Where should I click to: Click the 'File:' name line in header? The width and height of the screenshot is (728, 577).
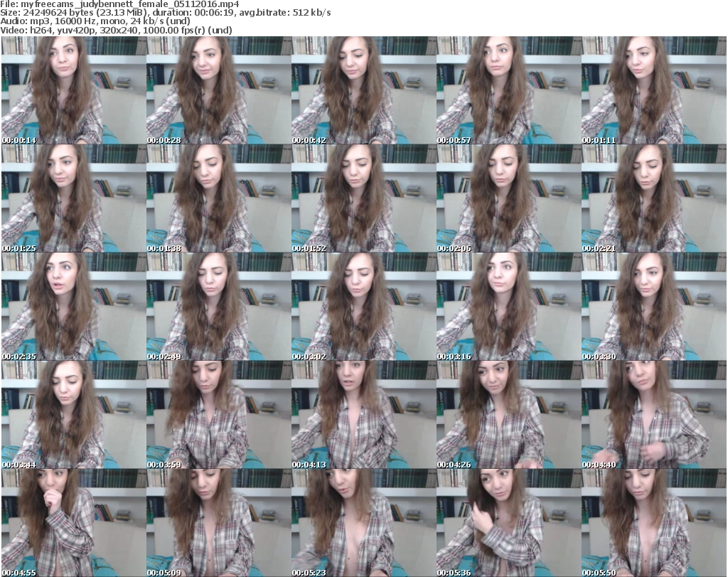119,4
